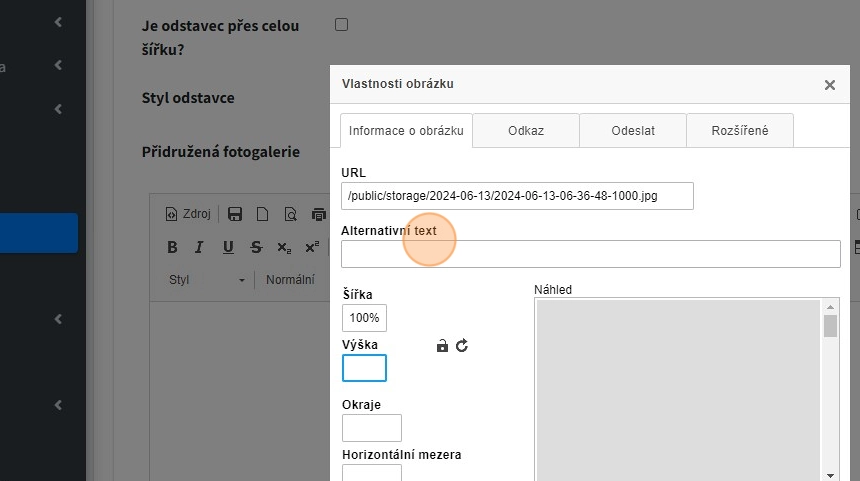Click the Save floppy disk icon
The image size is (860, 481).
tap(235, 214)
